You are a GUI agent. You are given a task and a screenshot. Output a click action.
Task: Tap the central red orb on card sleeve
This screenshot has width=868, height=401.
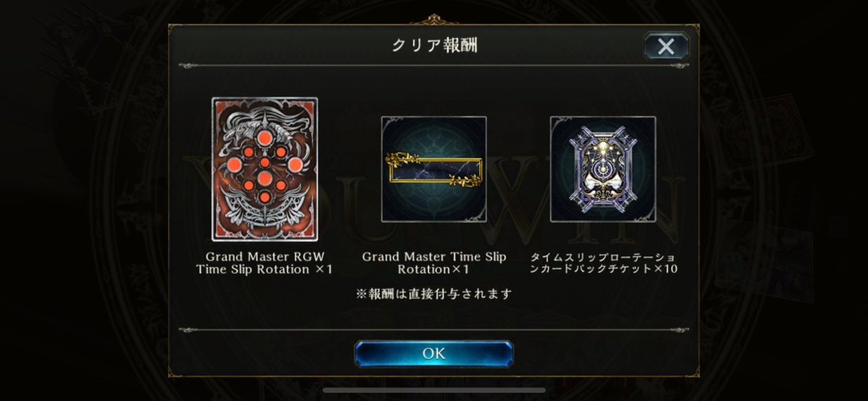[x=265, y=178]
